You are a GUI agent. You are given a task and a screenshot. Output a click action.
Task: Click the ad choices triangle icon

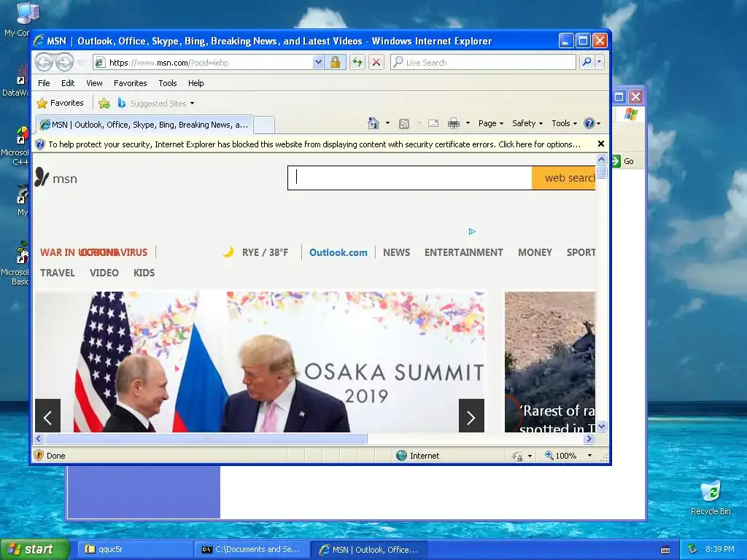pyautogui.click(x=472, y=231)
